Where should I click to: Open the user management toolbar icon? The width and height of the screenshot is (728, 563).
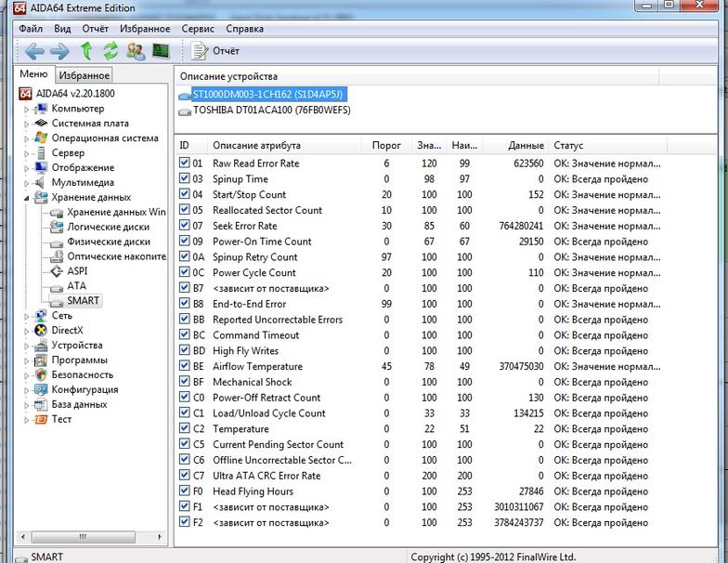136,50
